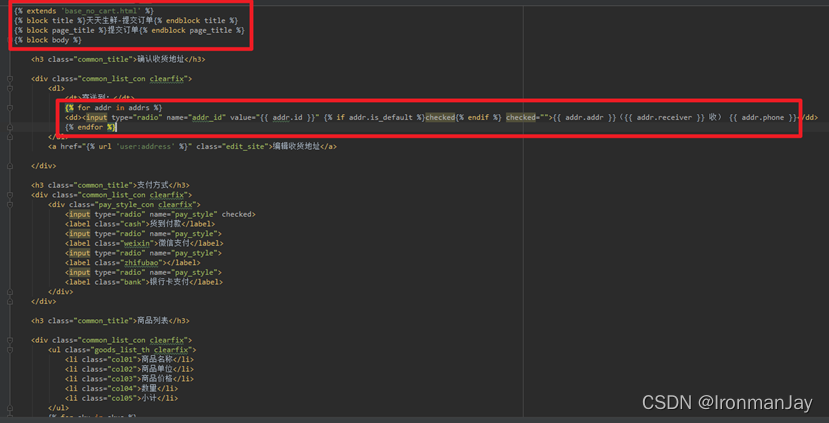Click '{% if addr.is_default %}' tag
Screen dimensions: 829x423
375,117
